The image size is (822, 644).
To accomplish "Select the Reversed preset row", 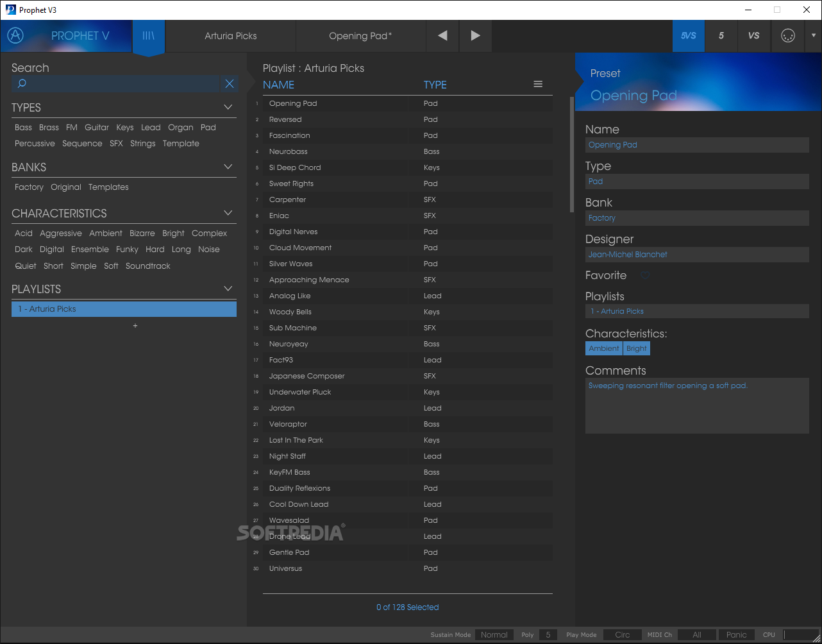I will tap(407, 119).
